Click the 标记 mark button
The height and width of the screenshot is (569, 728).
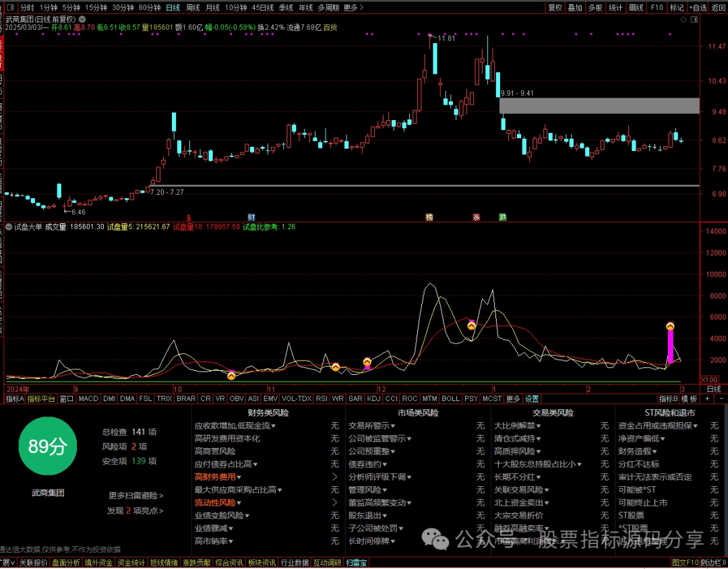click(677, 7)
